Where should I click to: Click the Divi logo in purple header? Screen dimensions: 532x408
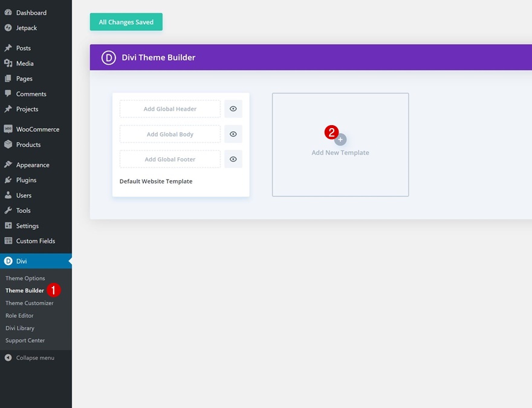(109, 57)
